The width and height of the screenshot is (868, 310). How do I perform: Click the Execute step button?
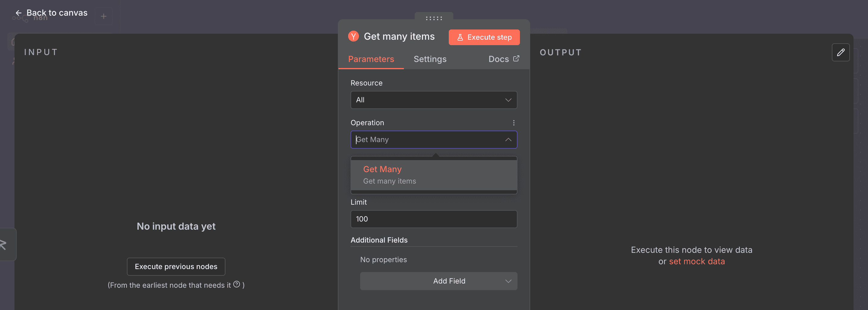click(484, 37)
